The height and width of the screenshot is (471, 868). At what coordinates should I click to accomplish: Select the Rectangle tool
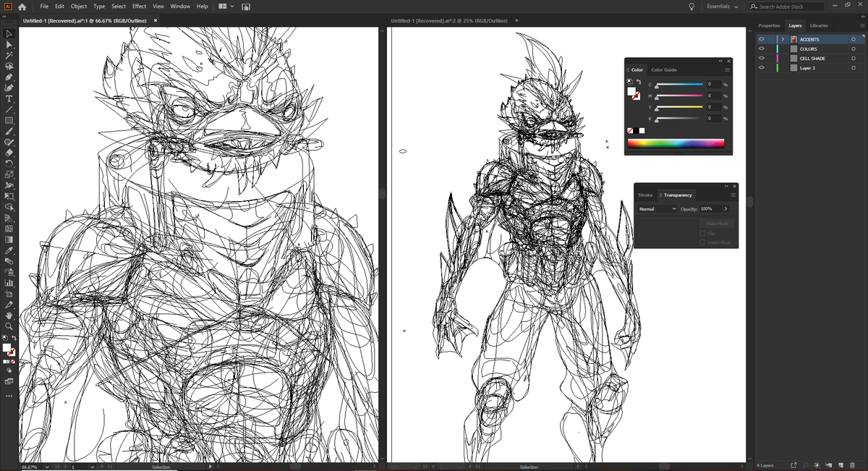tap(9, 120)
